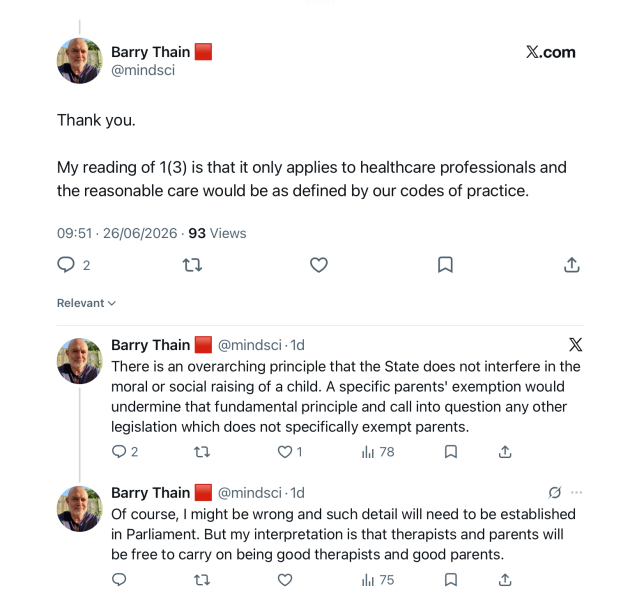Open more options menu on last reply

pos(577,492)
